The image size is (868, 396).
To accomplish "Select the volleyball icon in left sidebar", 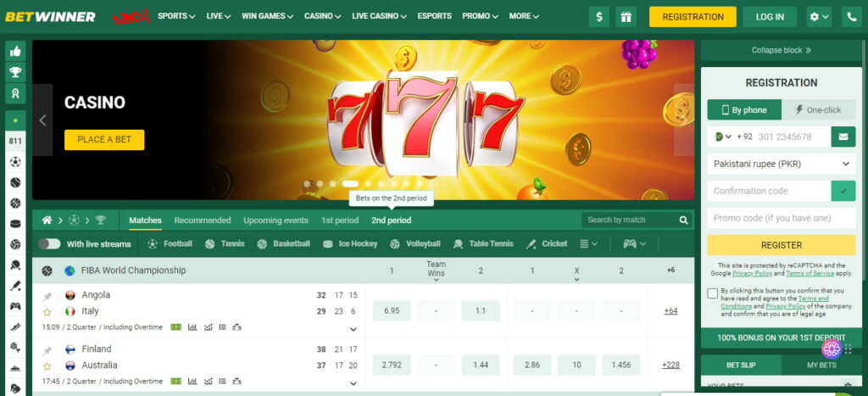I will click(x=15, y=244).
